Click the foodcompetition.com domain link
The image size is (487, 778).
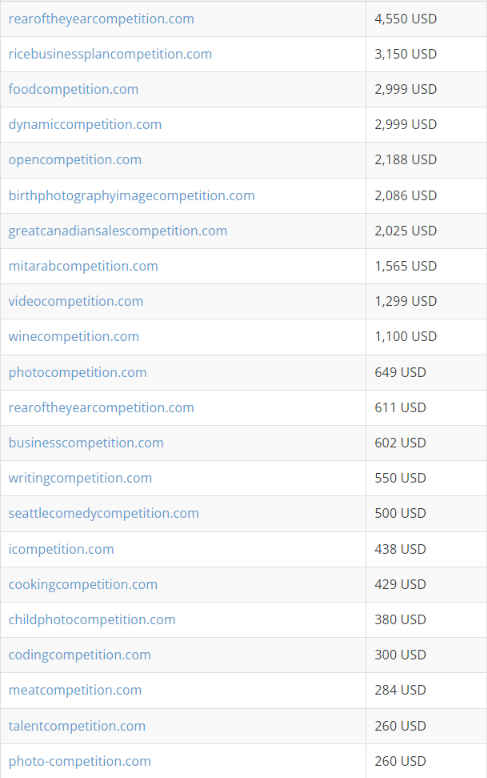tap(73, 89)
